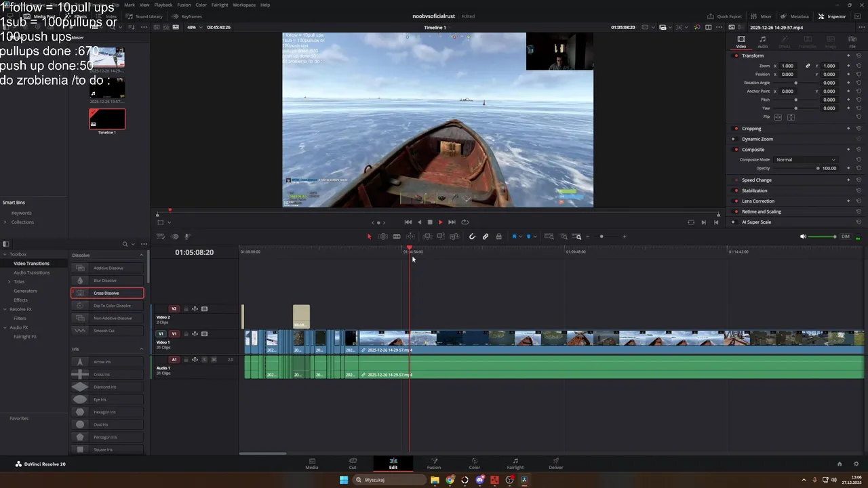Enable the Trim Edit Mode tool
The height and width of the screenshot is (488, 868).
[x=383, y=237]
